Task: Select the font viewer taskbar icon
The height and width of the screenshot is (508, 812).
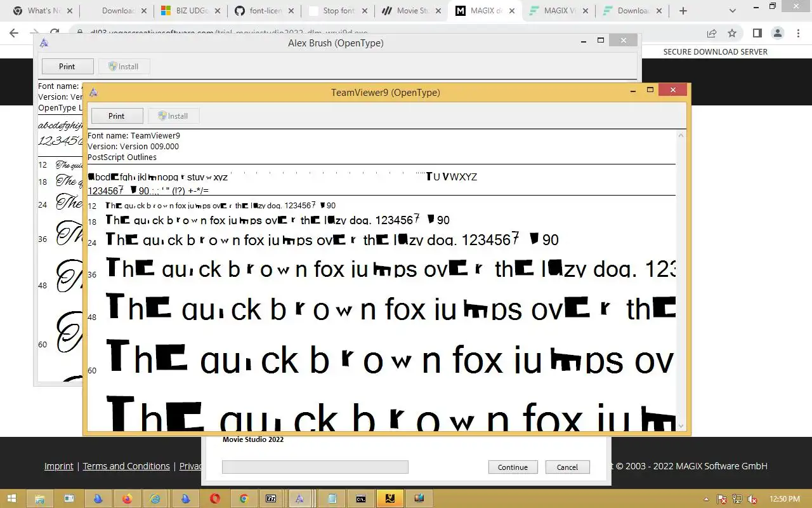Action: tap(299, 498)
